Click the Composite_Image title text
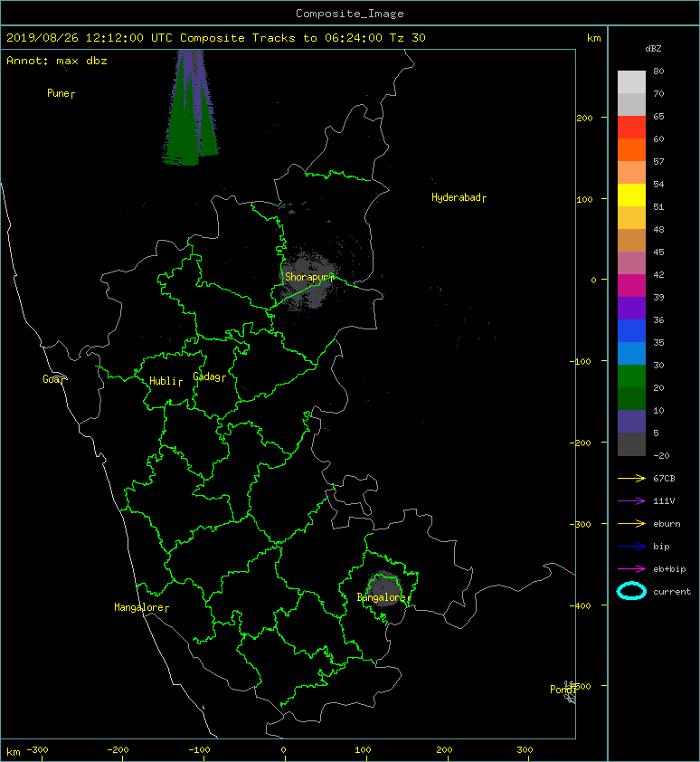The width and height of the screenshot is (700, 762). coord(350,14)
